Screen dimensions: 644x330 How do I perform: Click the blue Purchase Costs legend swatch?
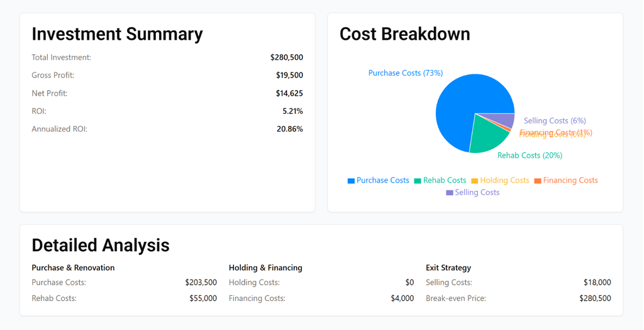(351, 181)
